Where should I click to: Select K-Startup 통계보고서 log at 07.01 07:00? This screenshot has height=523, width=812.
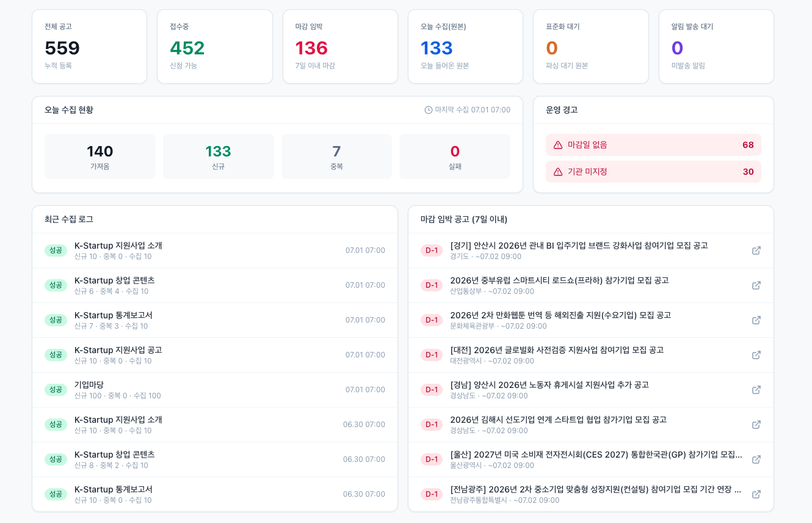pos(215,320)
